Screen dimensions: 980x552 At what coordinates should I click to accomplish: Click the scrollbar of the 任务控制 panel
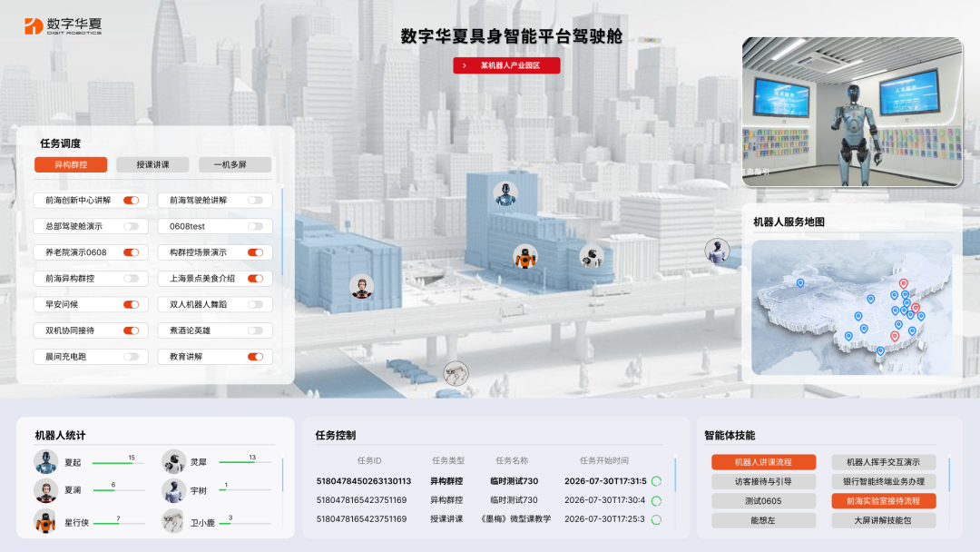(x=675, y=475)
